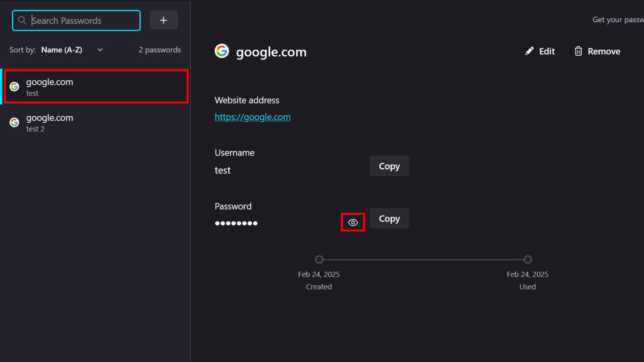Image resolution: width=644 pixels, height=362 pixels.
Task: Click the masked password dots
Action: [236, 223]
